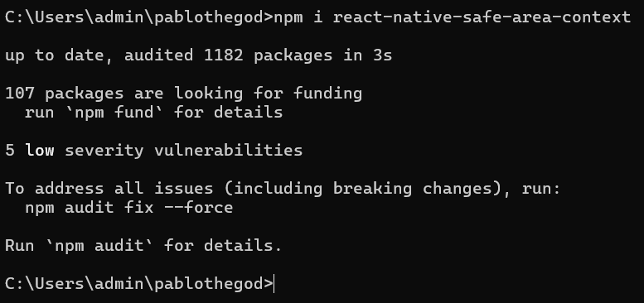The width and height of the screenshot is (644, 303).
Task: Click the 'in 3s' duration text
Action: [368, 55]
